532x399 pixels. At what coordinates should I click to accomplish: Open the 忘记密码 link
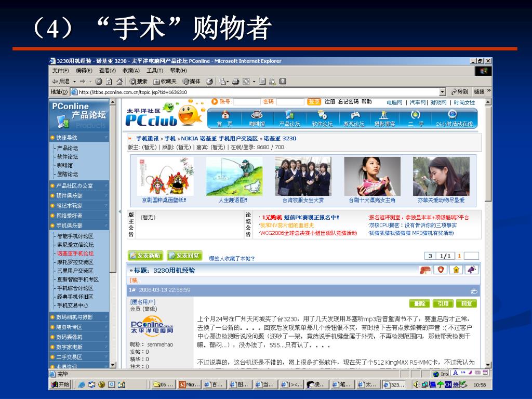coord(348,101)
